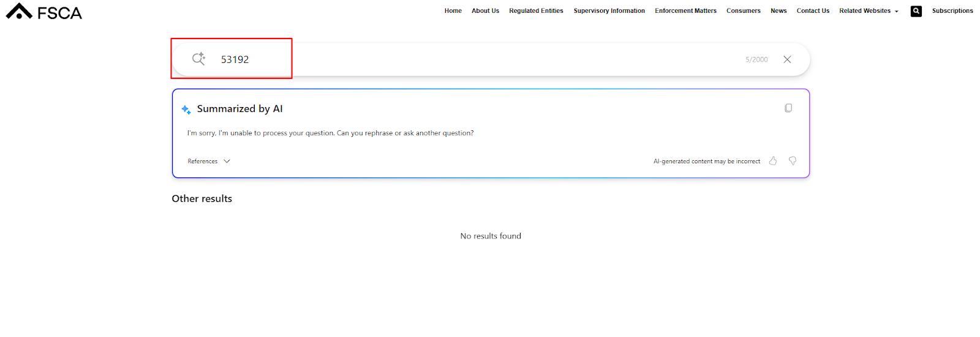
Task: Give thumbs up on AI summary
Action: (773, 161)
